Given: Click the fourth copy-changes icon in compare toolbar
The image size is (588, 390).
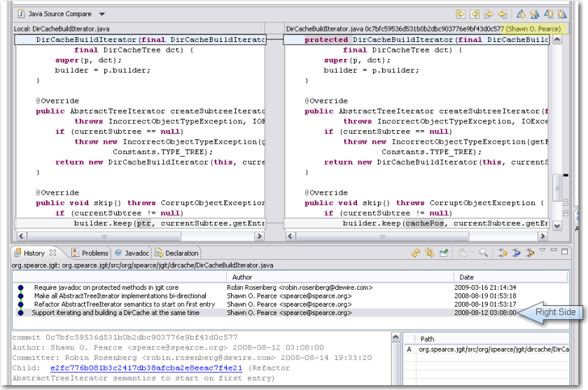Looking at the screenshot, I should click(503, 14).
